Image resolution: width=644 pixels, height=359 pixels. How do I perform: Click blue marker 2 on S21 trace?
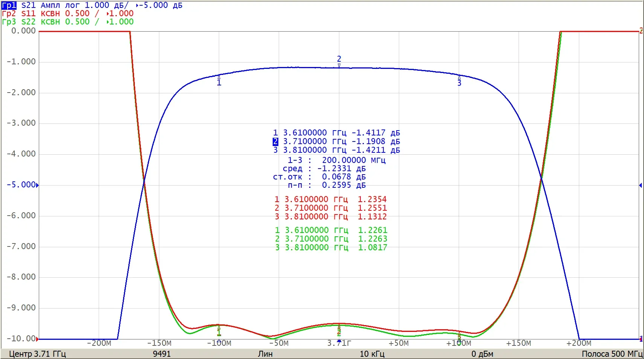click(339, 61)
